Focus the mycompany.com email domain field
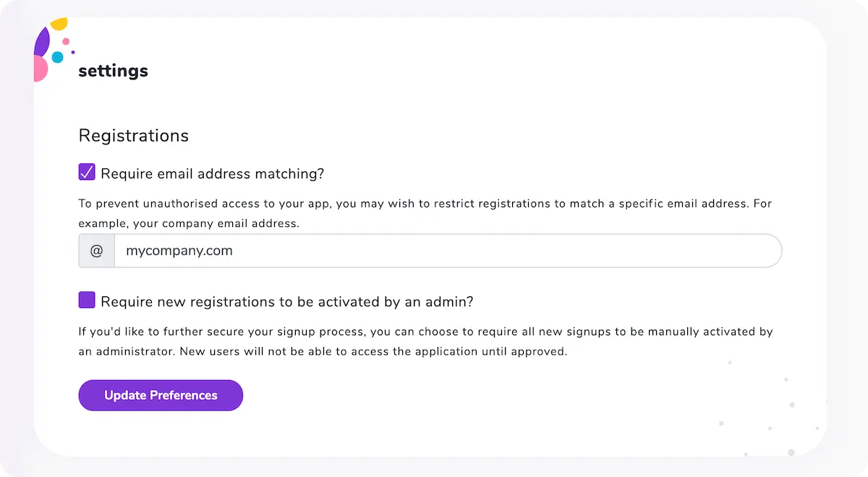 (447, 251)
